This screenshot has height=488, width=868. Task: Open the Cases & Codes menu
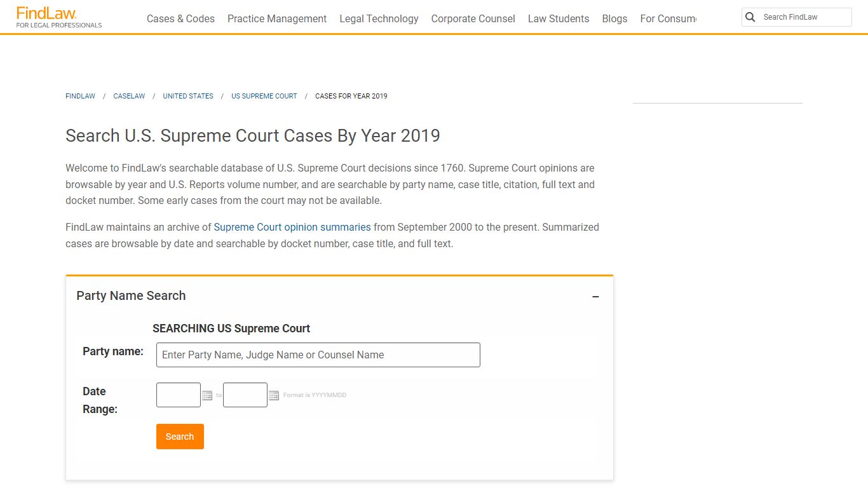(x=180, y=19)
